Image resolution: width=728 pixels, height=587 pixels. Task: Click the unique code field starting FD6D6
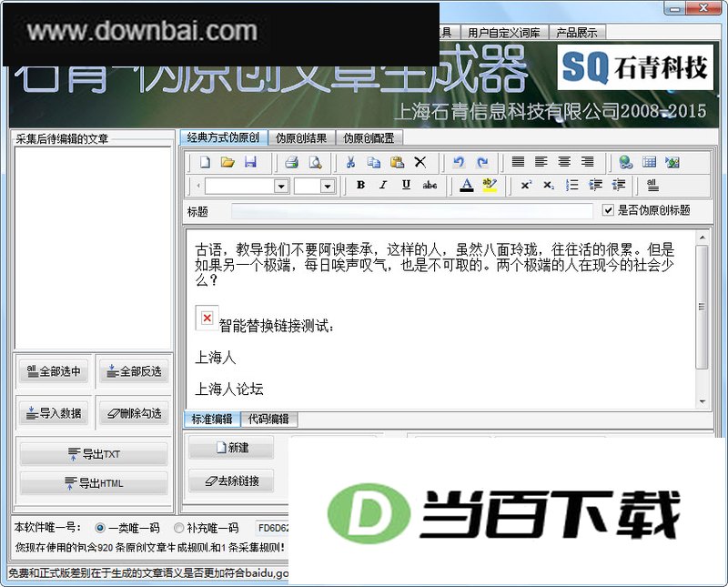coord(272,528)
